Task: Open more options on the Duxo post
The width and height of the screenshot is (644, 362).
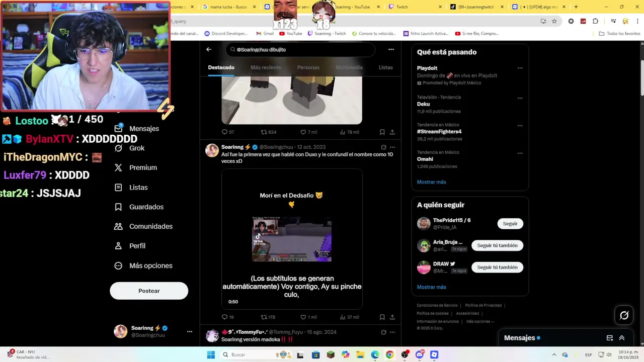Action: point(392,147)
